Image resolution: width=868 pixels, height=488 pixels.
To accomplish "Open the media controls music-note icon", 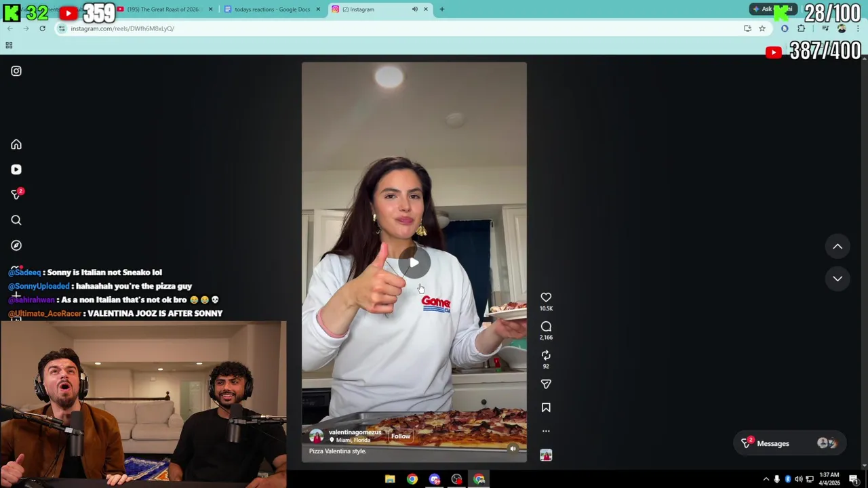I will [825, 28].
